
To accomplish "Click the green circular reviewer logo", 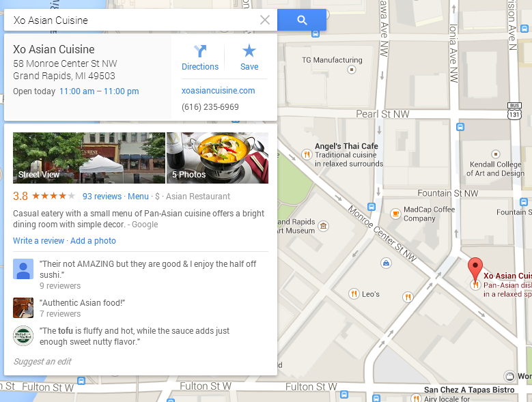I will pos(23,336).
